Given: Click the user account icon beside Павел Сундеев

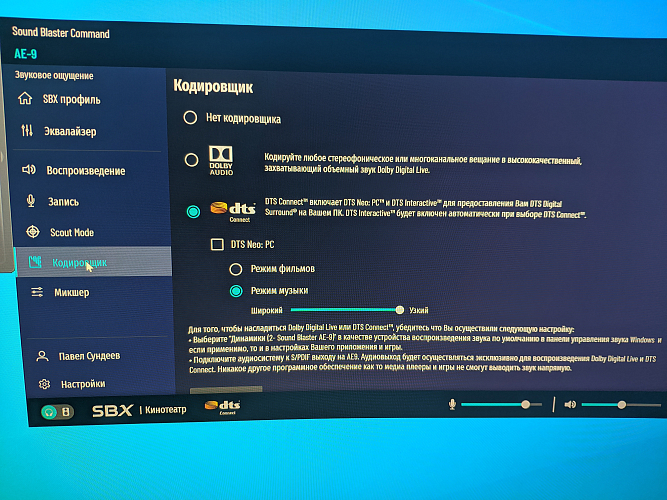Looking at the screenshot, I should pos(41,355).
